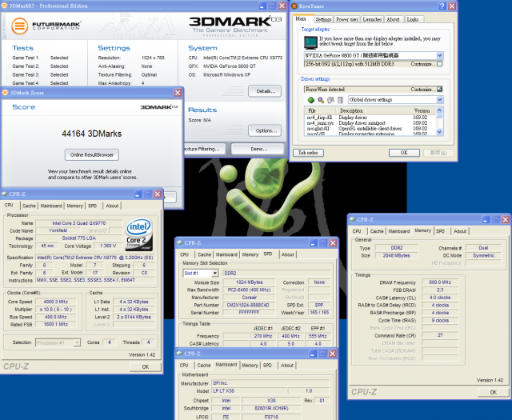The width and height of the screenshot is (512, 420).
Task: Open the Slot #1 dropdown in CPU-Z SPD
Action: pos(214,273)
